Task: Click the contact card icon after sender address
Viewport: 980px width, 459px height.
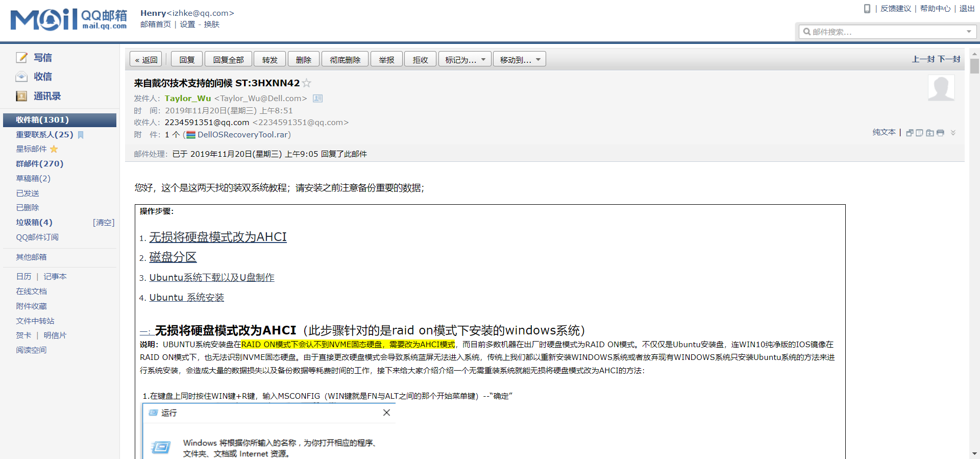Action: pyautogui.click(x=317, y=99)
